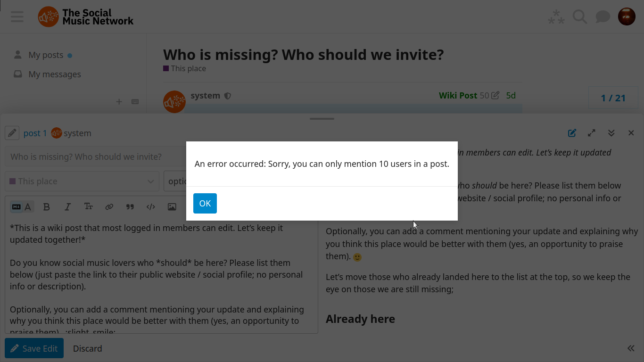Open 'My messages' in the sidebar
This screenshot has height=362, width=644.
54,74
